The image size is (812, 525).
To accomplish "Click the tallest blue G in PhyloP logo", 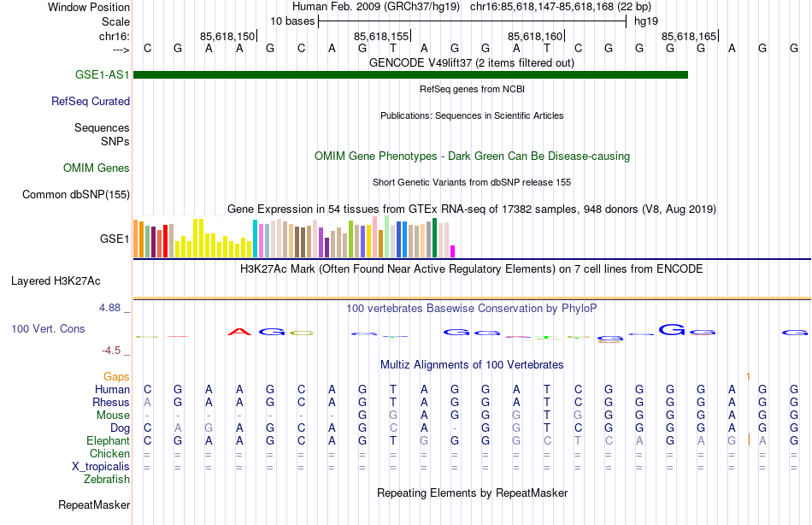I will [x=672, y=329].
